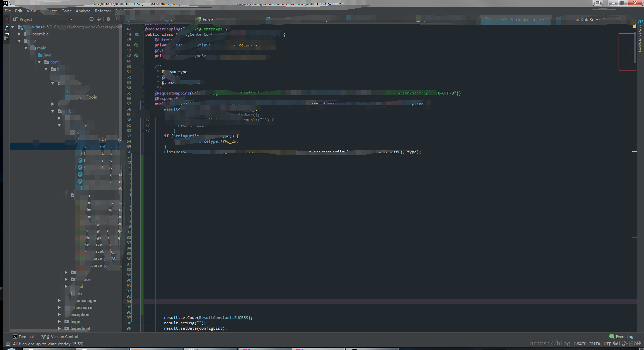Click the collapse-all icon in Project panel
The image size is (644, 350).
99,19
